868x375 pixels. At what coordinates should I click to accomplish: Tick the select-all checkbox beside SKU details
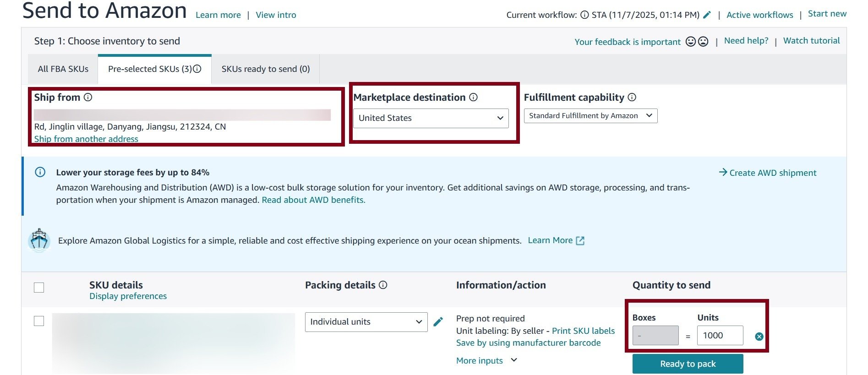tap(39, 288)
